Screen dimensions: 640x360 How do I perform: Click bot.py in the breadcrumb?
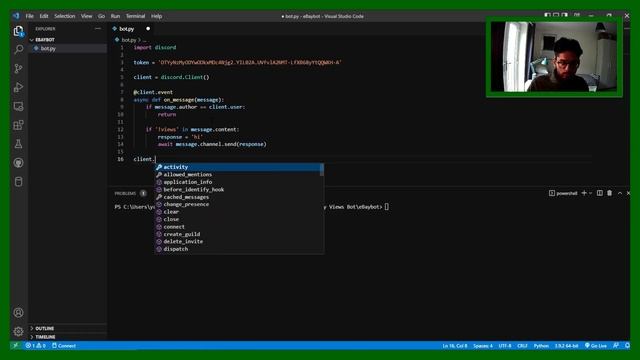pos(129,40)
